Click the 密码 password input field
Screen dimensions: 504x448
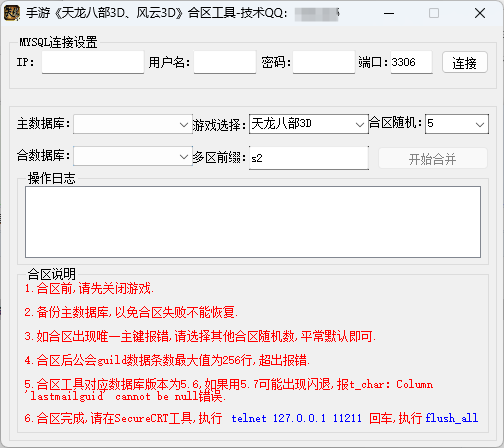[x=324, y=62]
